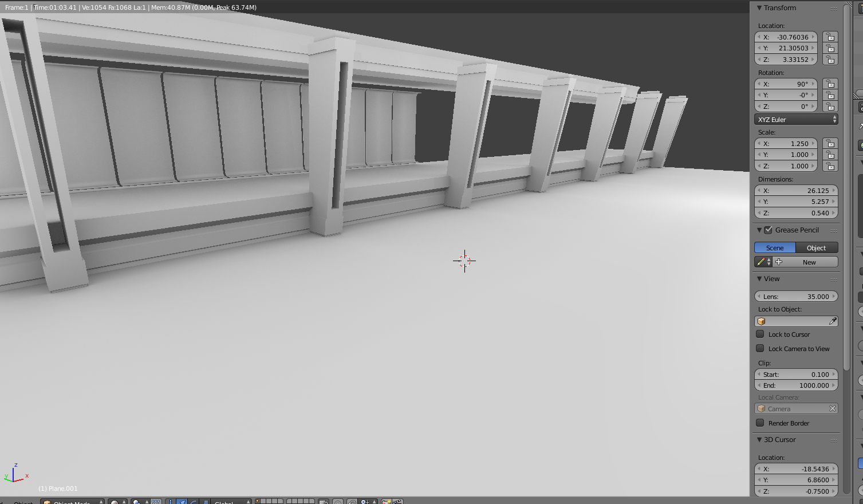This screenshot has width=863, height=504.
Task: Collapse the 3D Cursor panel
Action: coord(759,440)
